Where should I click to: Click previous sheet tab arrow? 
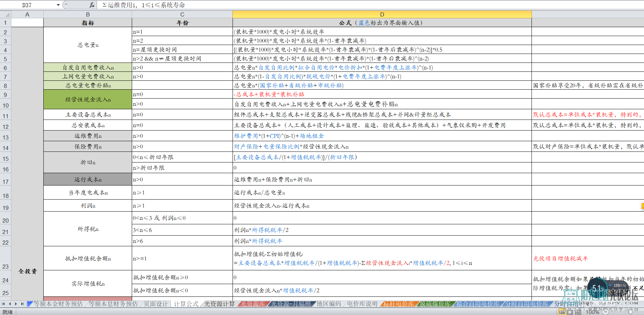click(10, 304)
